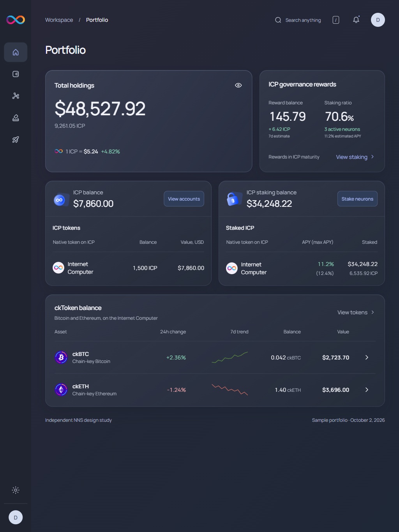The image size is (399, 532).
Task: Click the ckETH 7d trend sparkline
Action: click(x=230, y=389)
